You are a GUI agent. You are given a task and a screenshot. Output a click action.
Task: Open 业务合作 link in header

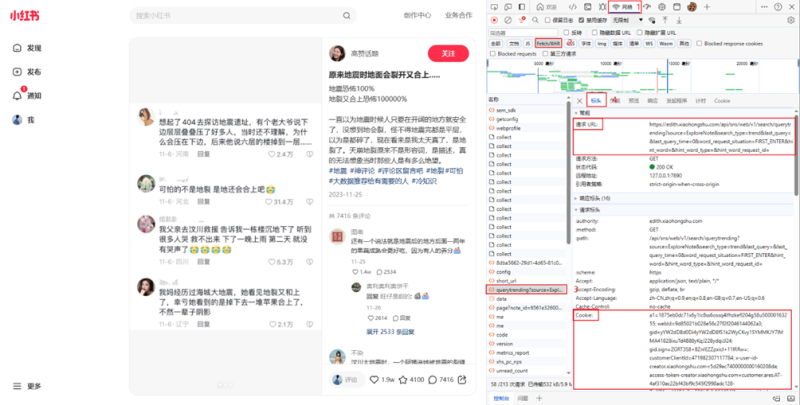[458, 15]
